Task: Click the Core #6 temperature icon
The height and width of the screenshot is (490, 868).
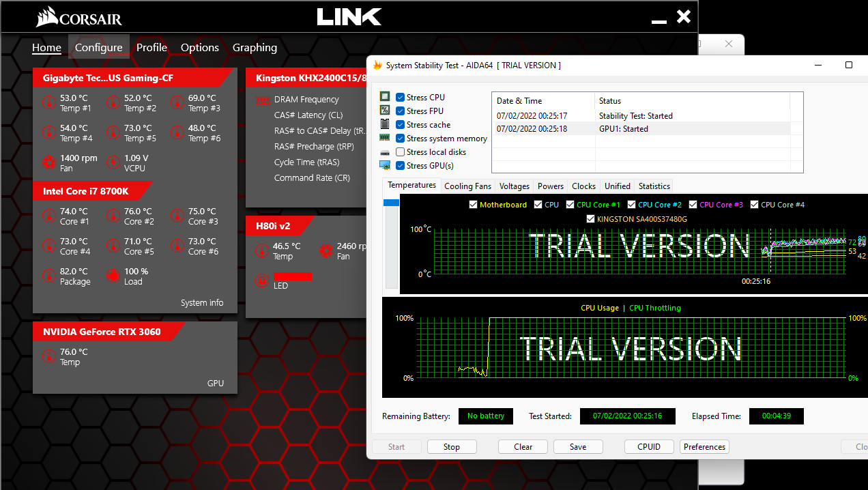Action: tap(177, 246)
